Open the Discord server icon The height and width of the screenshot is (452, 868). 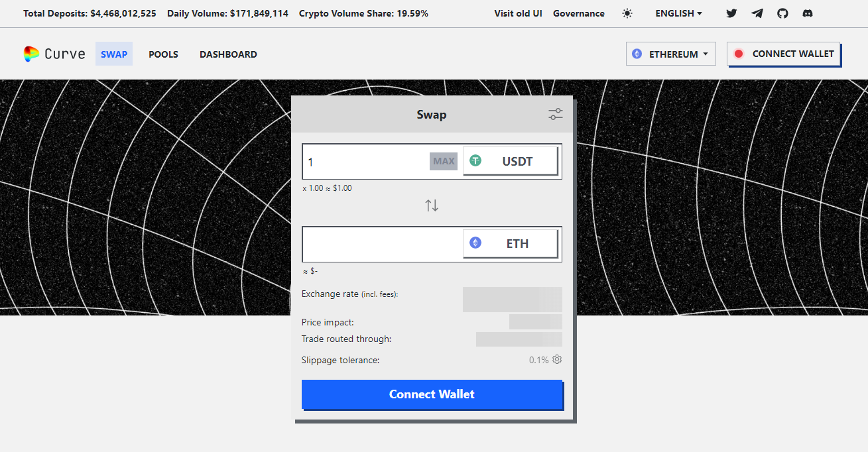pyautogui.click(x=808, y=13)
